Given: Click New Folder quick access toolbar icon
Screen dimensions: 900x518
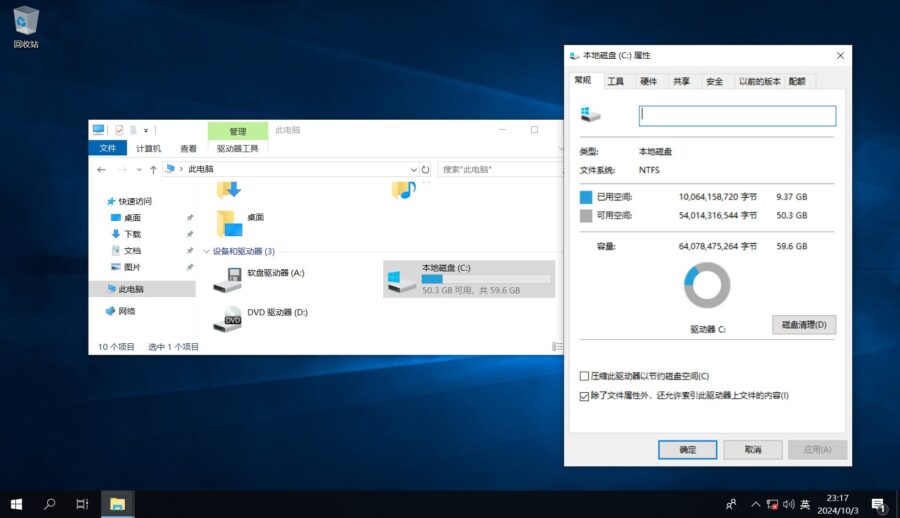Looking at the screenshot, I should pos(133,130).
